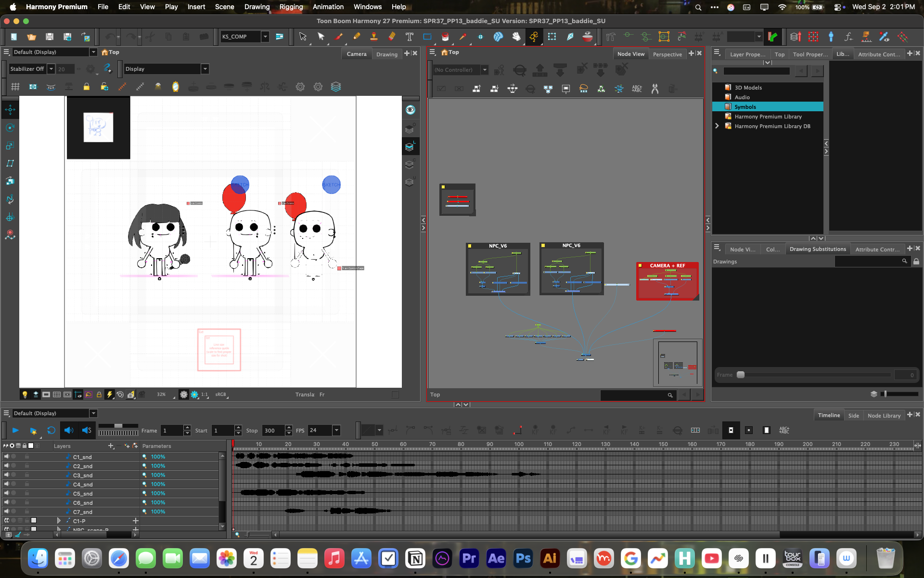Image resolution: width=924 pixels, height=578 pixels.
Task: Toggle sound playback speaker icon
Action: click(69, 430)
